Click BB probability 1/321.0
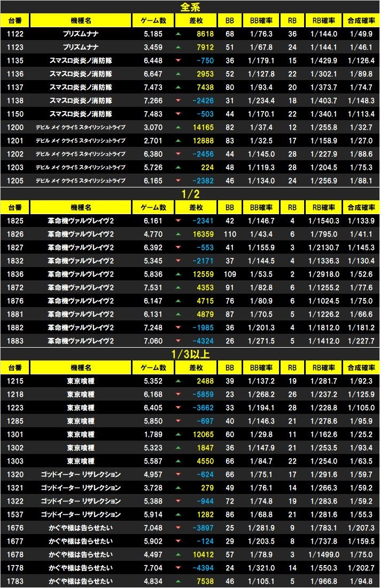The image size is (380, 588). tap(261, 568)
